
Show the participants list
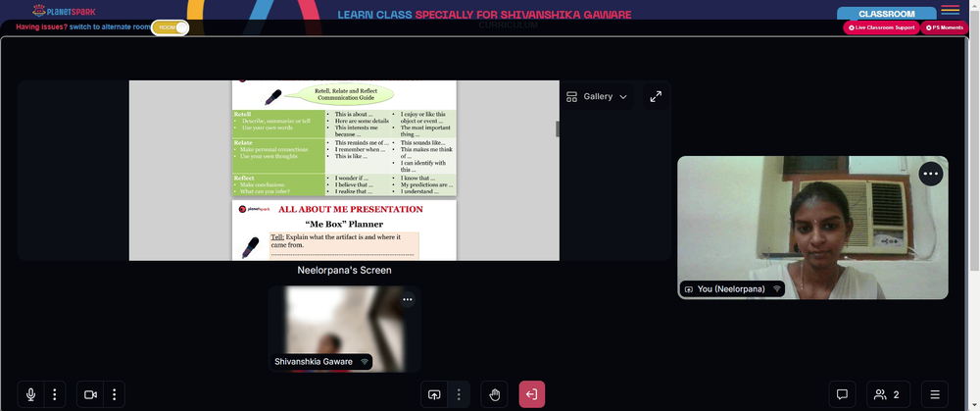[x=888, y=394]
